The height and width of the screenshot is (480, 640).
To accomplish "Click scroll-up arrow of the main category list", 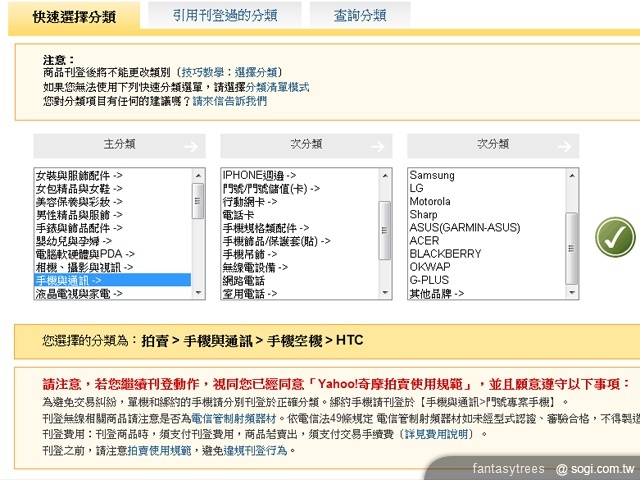I will (198, 175).
